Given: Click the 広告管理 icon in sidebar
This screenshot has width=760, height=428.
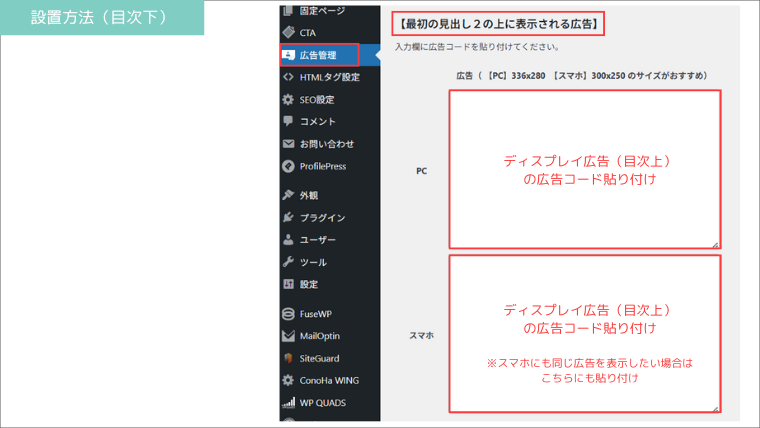Looking at the screenshot, I should [x=288, y=55].
